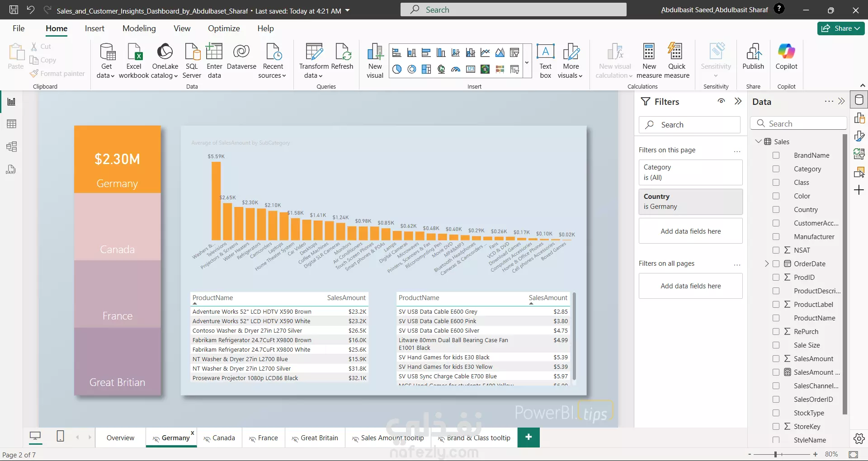This screenshot has height=461, width=868.
Task: Click the Enter data icon
Action: point(214,61)
